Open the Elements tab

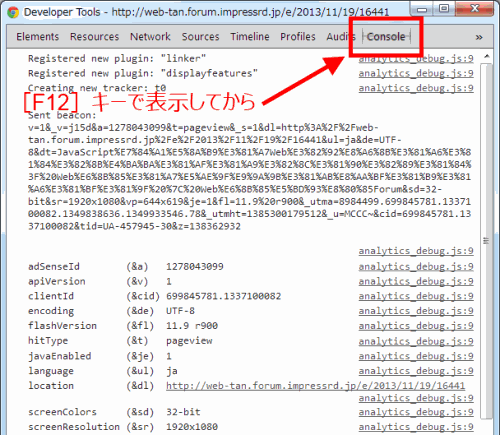click(37, 37)
